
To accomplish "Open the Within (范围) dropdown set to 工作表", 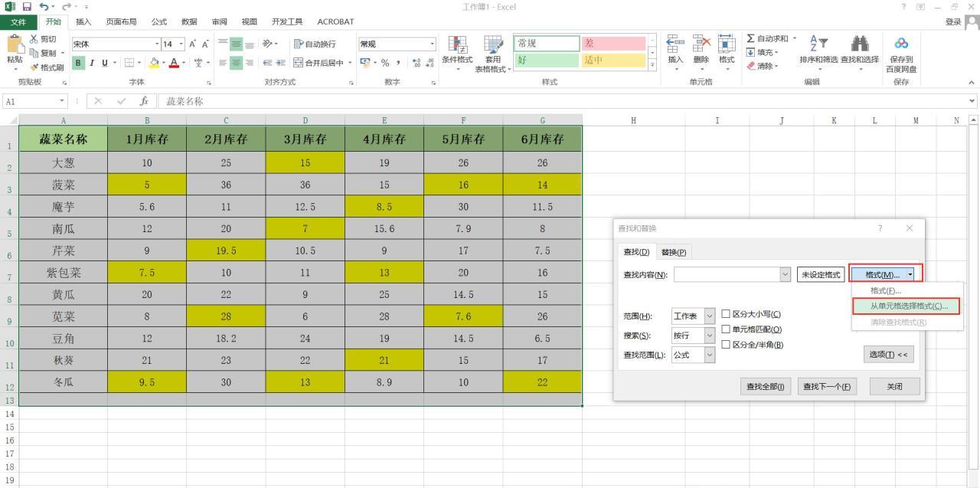I will (709, 316).
